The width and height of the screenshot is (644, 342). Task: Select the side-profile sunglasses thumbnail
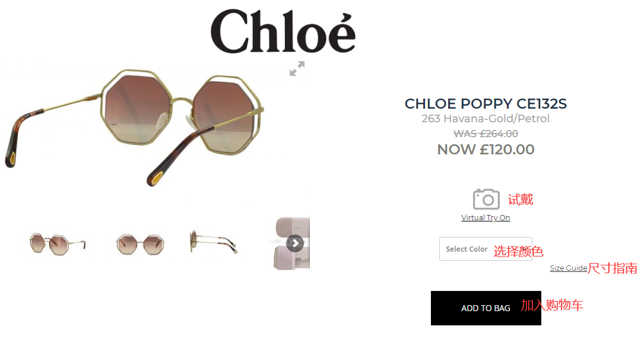tap(213, 242)
